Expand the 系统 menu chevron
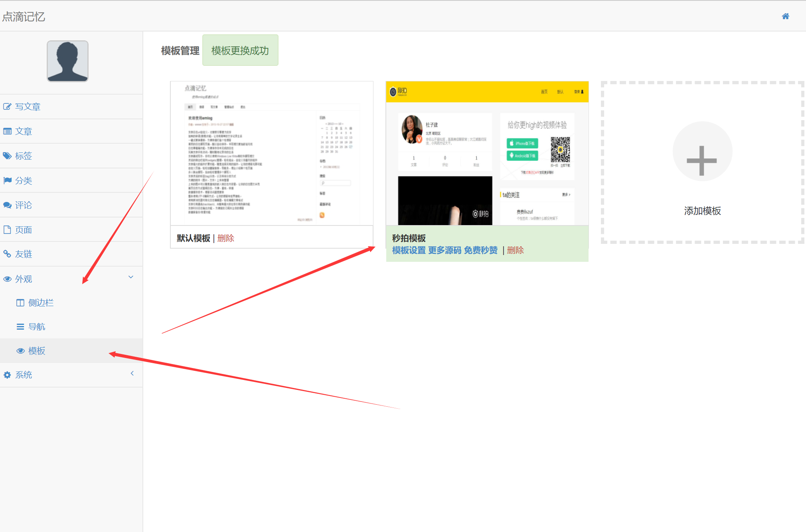The image size is (806, 532). click(x=132, y=373)
